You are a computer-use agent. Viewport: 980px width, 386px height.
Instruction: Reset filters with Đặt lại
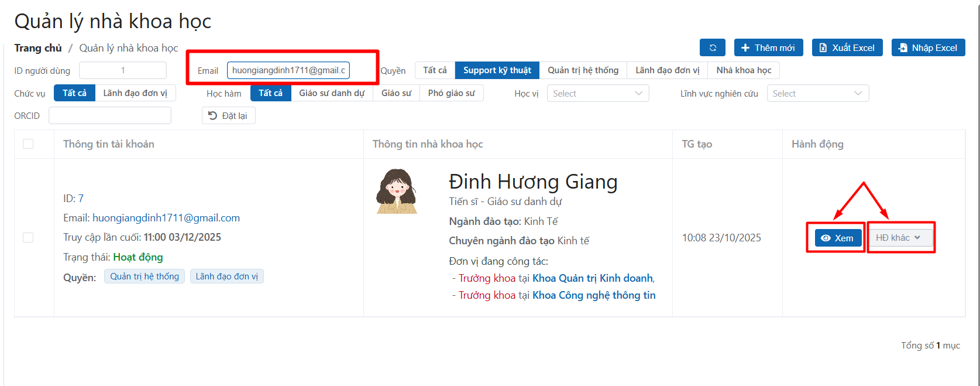[228, 116]
